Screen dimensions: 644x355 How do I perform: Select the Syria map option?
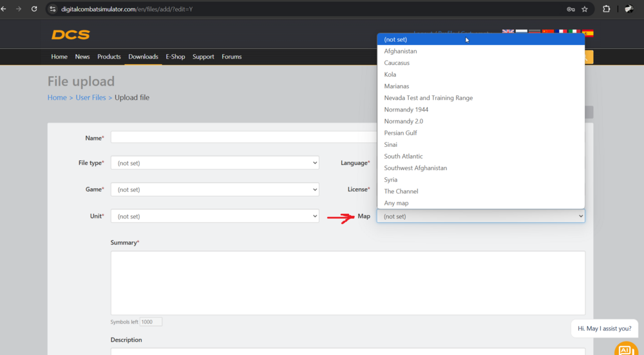point(391,180)
